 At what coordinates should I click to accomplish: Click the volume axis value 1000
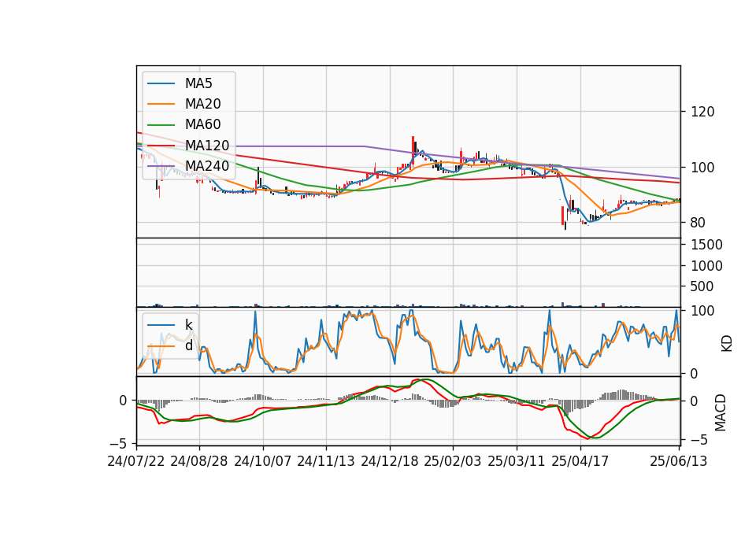706,266
